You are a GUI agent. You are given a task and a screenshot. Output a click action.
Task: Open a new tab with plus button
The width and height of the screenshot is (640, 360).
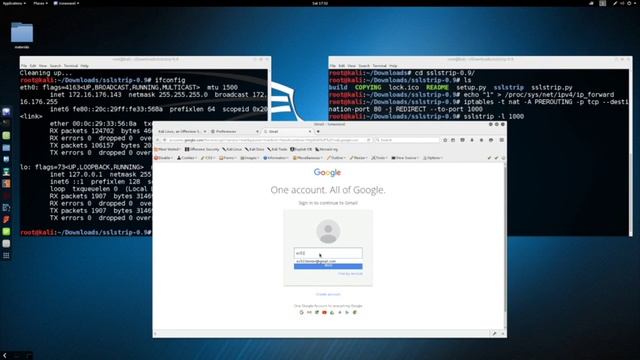[x=318, y=131]
